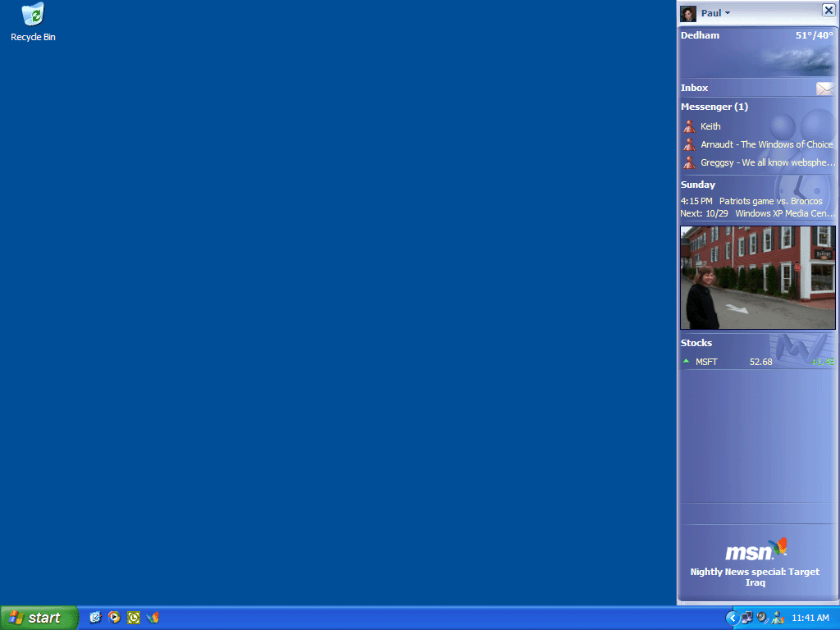Click the Inbox envelope icon
840x630 pixels.
[824, 89]
